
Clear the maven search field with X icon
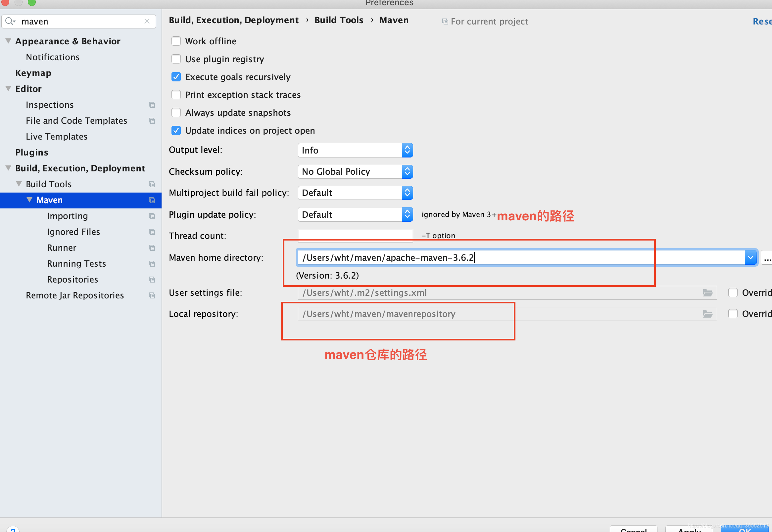[147, 21]
